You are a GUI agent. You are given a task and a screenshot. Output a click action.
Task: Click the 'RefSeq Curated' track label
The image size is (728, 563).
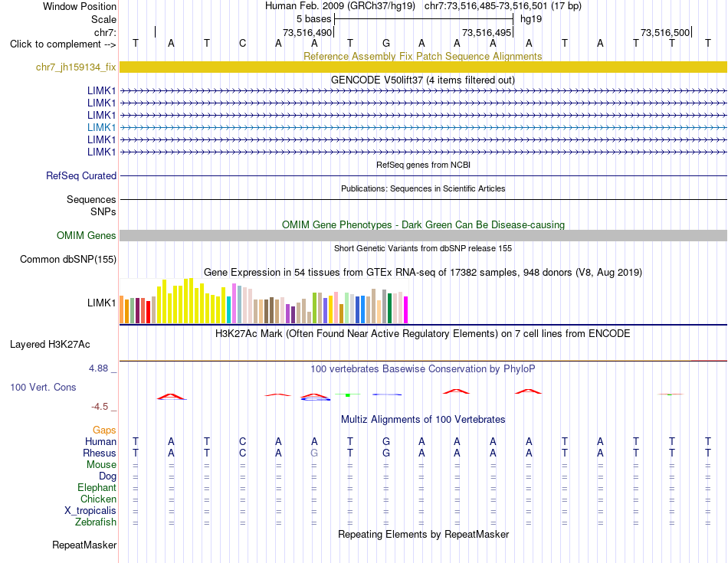80,176
